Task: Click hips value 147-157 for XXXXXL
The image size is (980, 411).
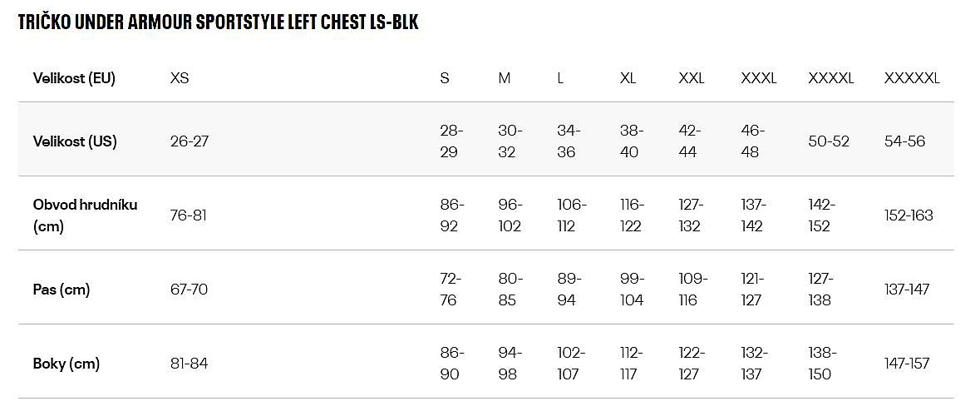Action: coord(907,364)
